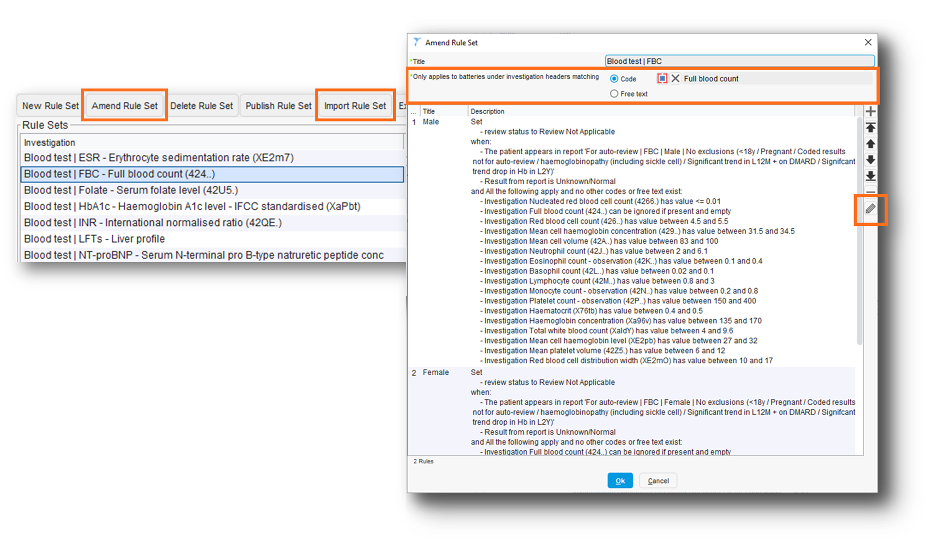Screen dimensions: 945x560
Task: Click the Amend Rule Set button
Action: point(125,105)
